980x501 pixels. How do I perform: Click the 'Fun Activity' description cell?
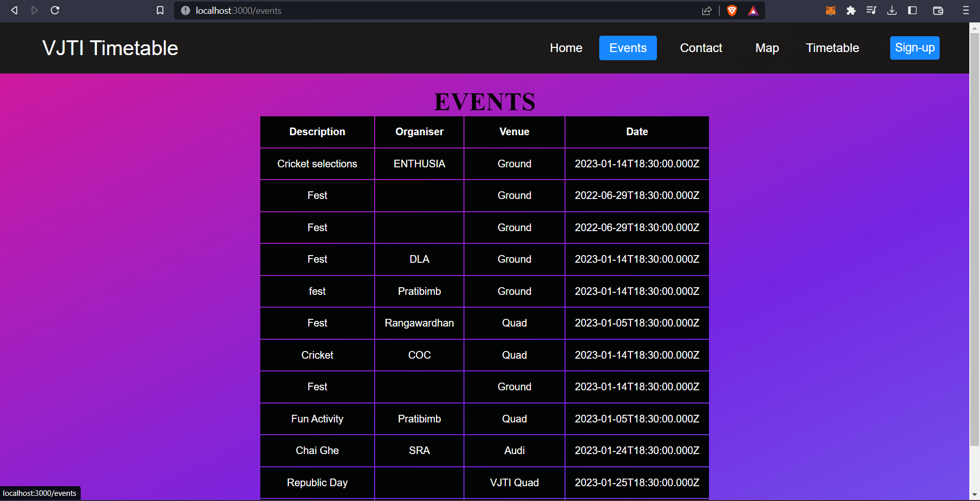point(317,419)
